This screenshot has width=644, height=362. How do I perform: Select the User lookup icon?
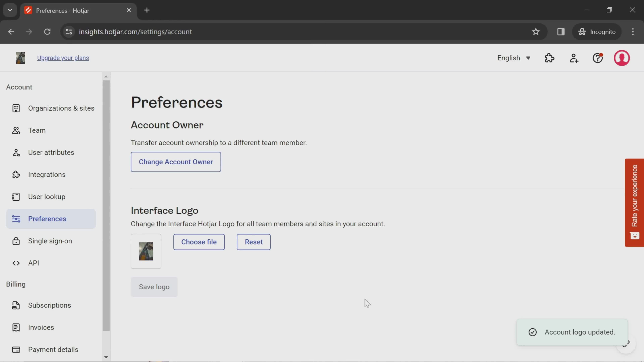15,196
